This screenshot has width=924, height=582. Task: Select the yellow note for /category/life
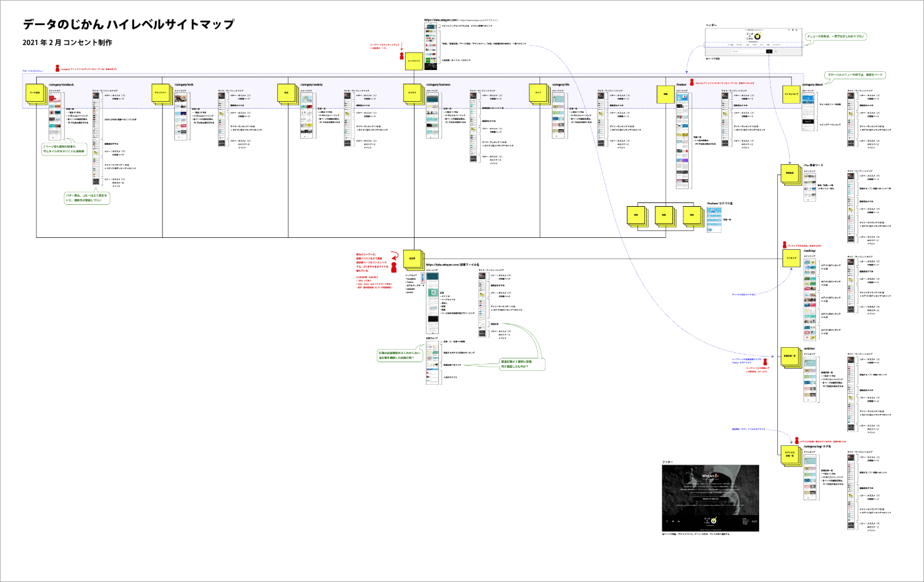point(538,92)
